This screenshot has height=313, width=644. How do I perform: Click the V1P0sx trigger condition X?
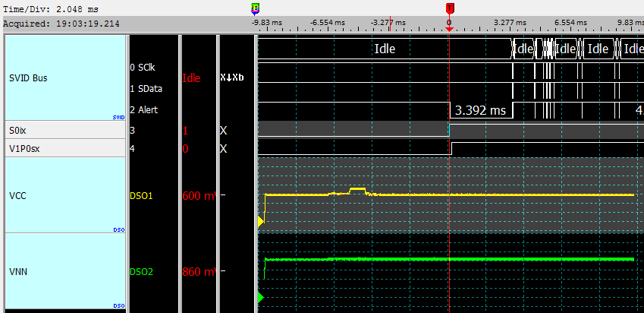224,148
